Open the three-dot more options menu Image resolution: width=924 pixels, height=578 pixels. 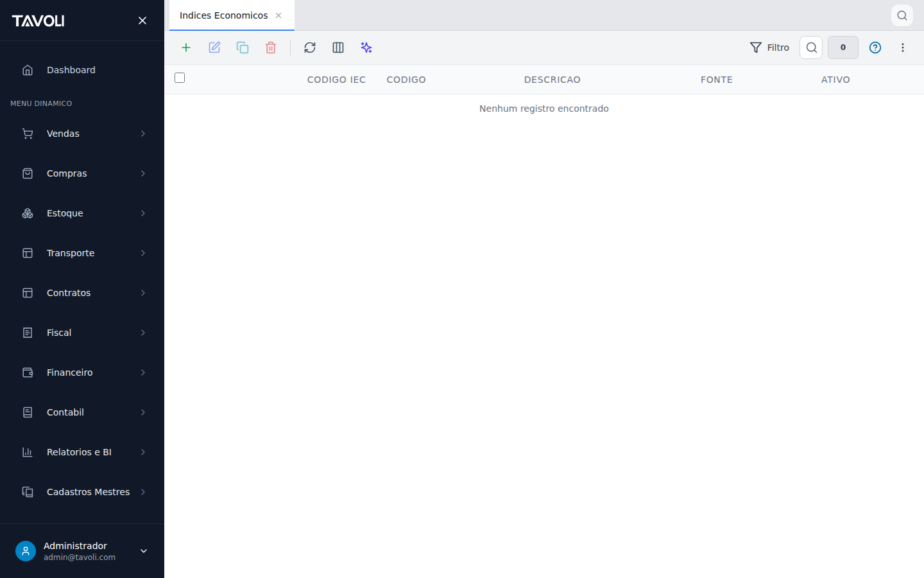(x=903, y=48)
